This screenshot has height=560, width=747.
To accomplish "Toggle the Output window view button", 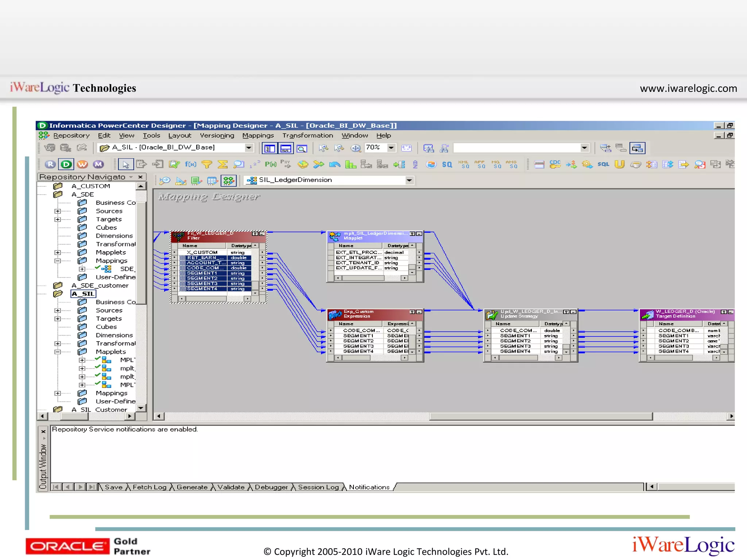I will [x=286, y=148].
